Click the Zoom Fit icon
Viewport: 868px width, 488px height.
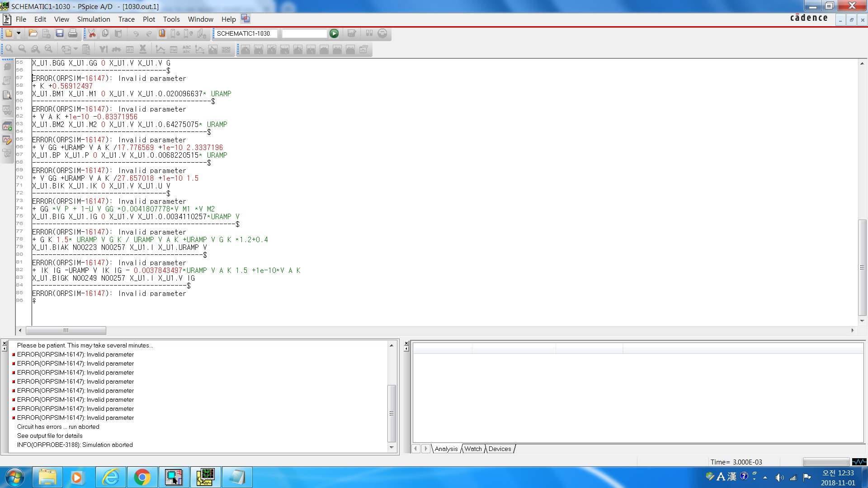48,49
